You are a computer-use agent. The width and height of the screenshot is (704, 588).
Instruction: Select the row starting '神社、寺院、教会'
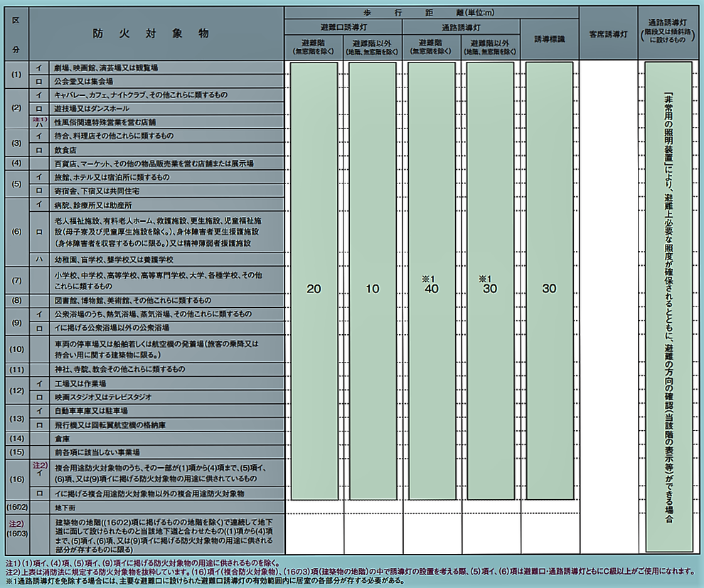[166, 369]
